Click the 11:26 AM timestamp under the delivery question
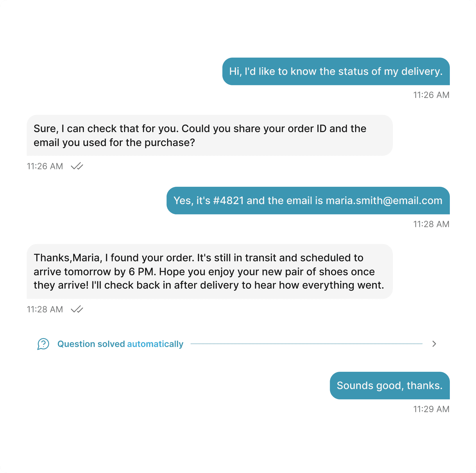The image size is (476, 473). tap(431, 95)
